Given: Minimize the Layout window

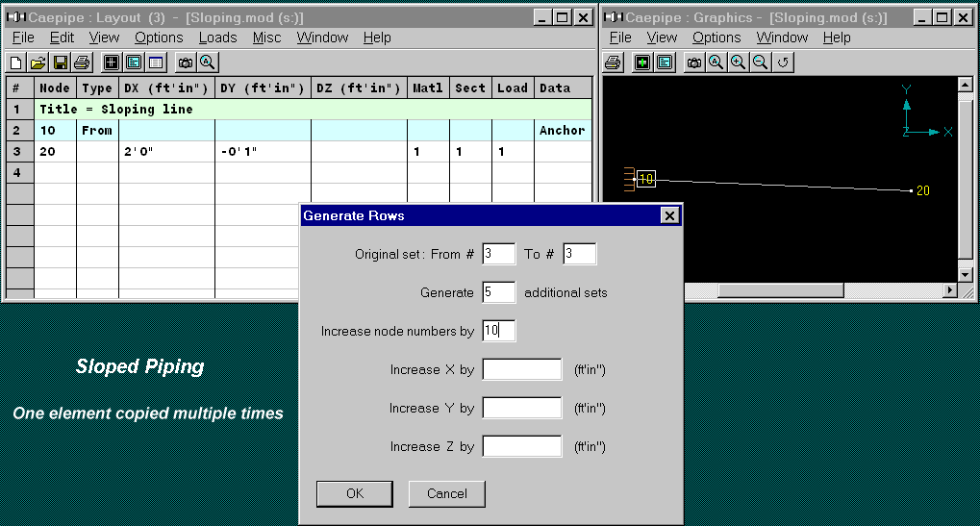Looking at the screenshot, I should [x=541, y=17].
